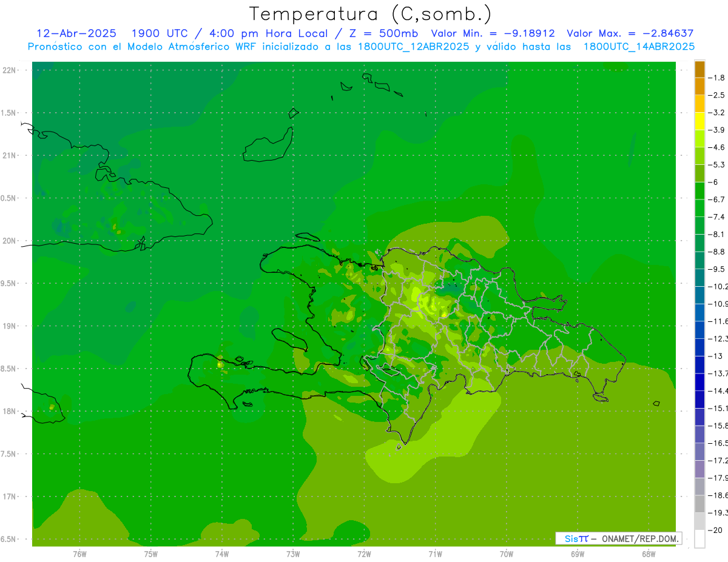
Task: Click the '-5.3' colorbar label
Action: (x=716, y=165)
